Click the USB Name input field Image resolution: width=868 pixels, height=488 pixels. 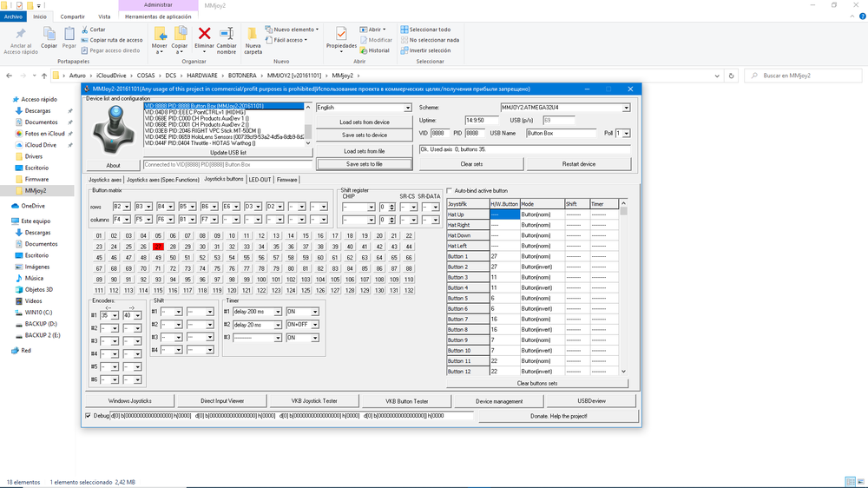tap(562, 133)
